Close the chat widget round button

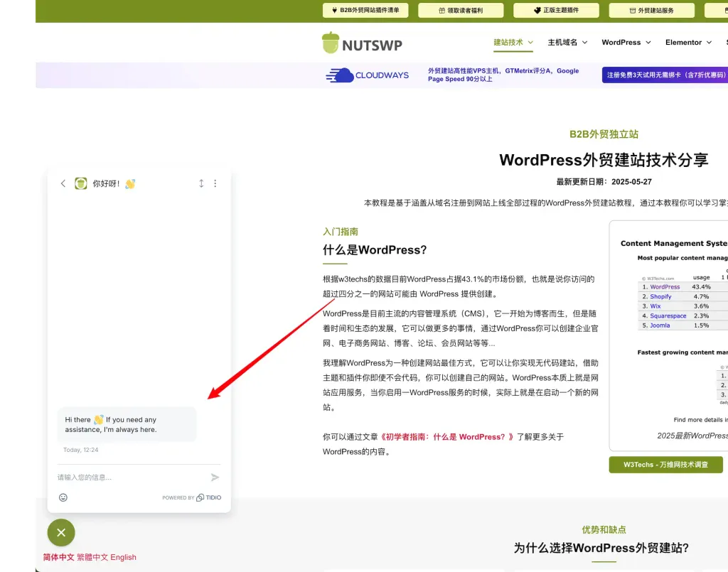(61, 533)
